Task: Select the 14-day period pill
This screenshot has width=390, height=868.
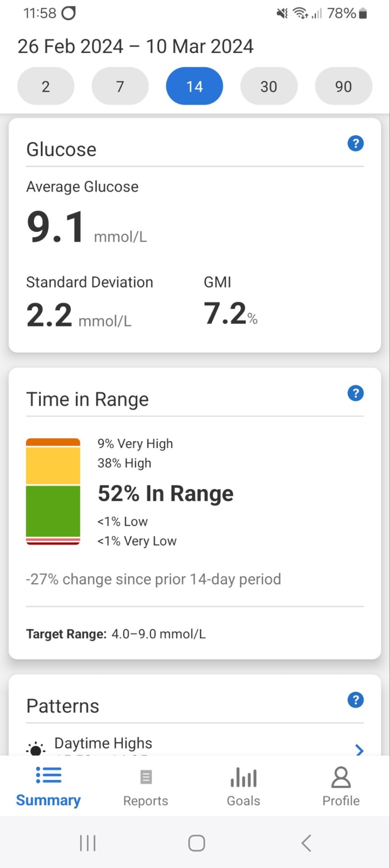Action: pos(195,86)
